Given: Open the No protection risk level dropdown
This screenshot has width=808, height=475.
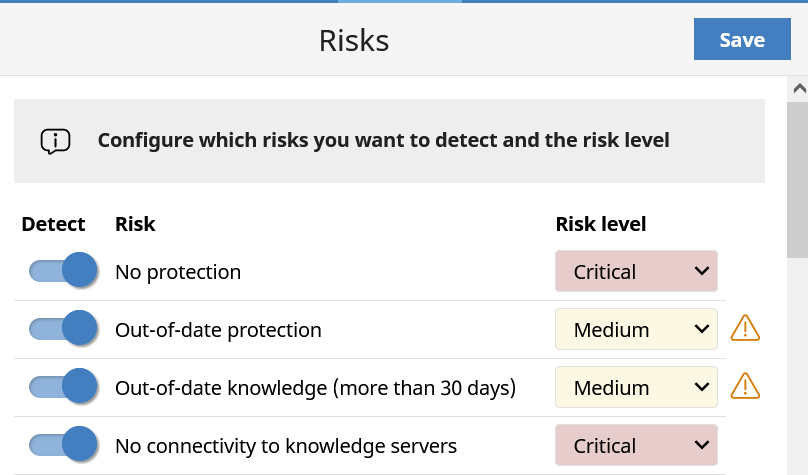Looking at the screenshot, I should click(636, 271).
